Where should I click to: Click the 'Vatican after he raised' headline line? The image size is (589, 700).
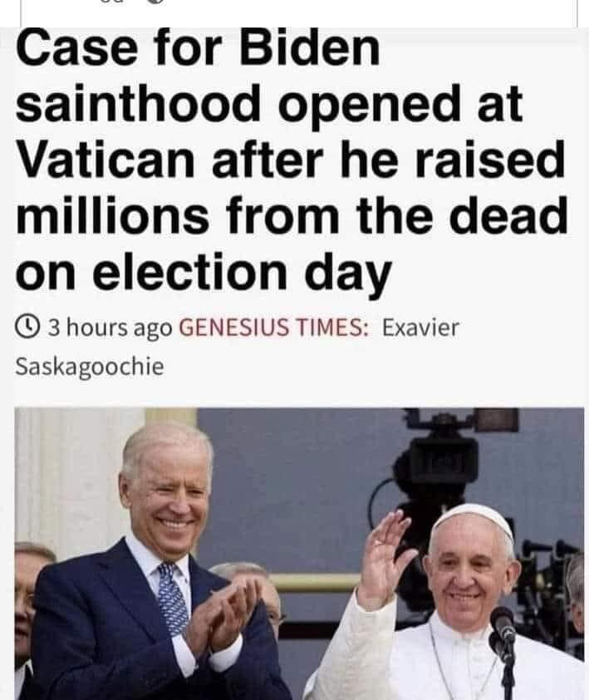click(291, 160)
